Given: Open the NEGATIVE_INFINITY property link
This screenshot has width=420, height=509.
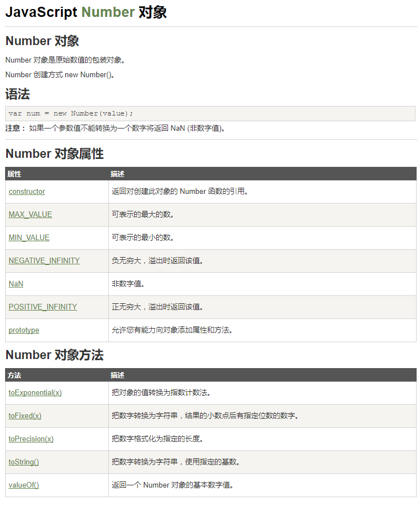Looking at the screenshot, I should tap(44, 260).
